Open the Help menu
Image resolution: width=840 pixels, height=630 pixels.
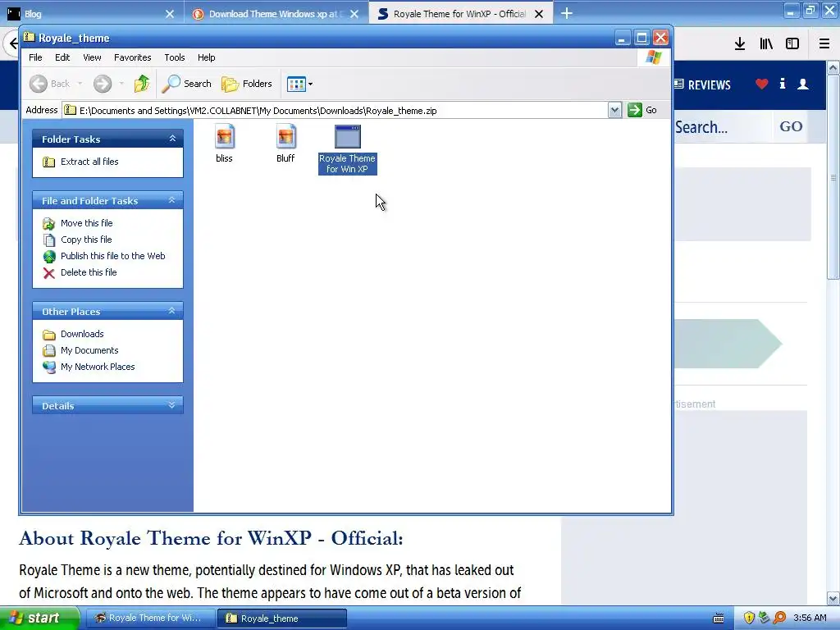tap(206, 57)
